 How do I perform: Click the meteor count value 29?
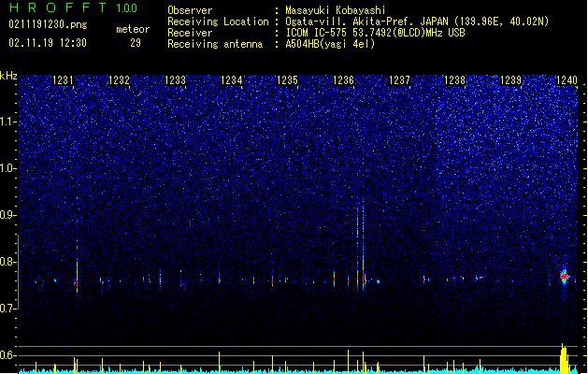point(136,43)
